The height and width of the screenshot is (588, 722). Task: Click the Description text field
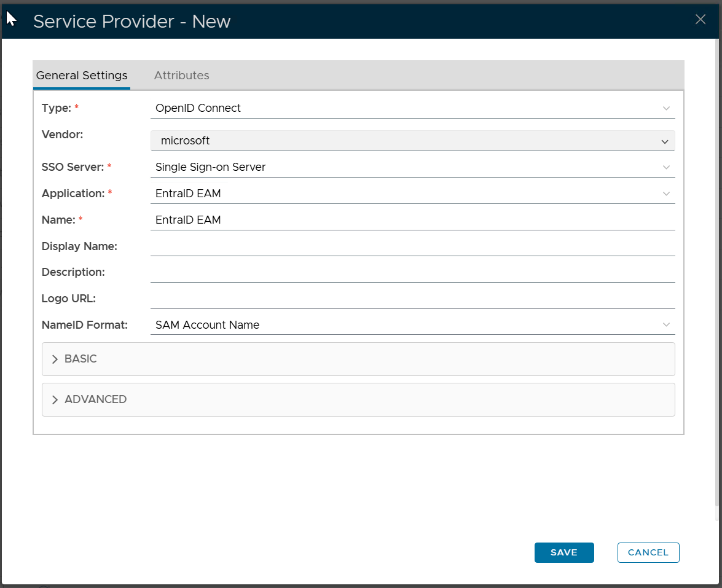(x=412, y=272)
